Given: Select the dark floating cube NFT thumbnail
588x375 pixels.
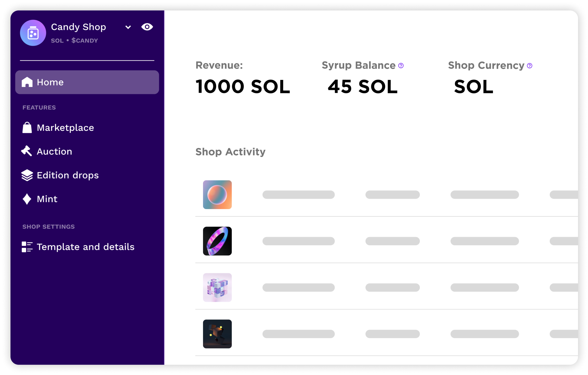Looking at the screenshot, I should pyautogui.click(x=217, y=334).
